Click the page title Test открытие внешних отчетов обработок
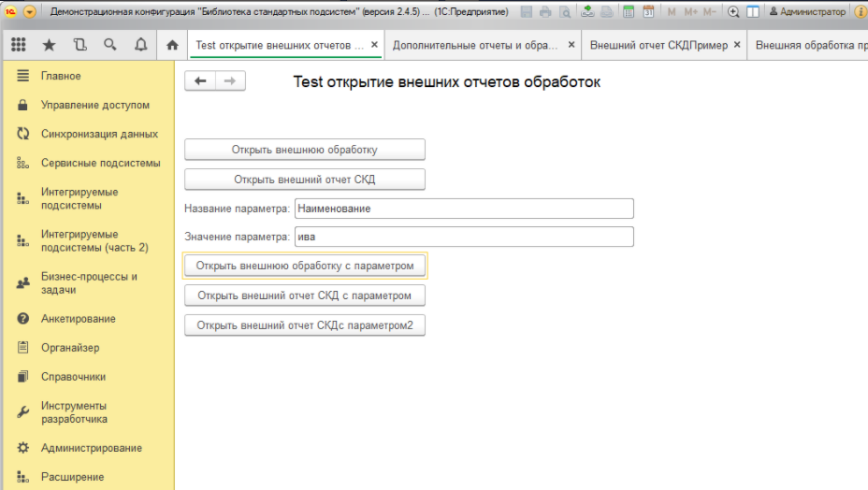 point(447,82)
